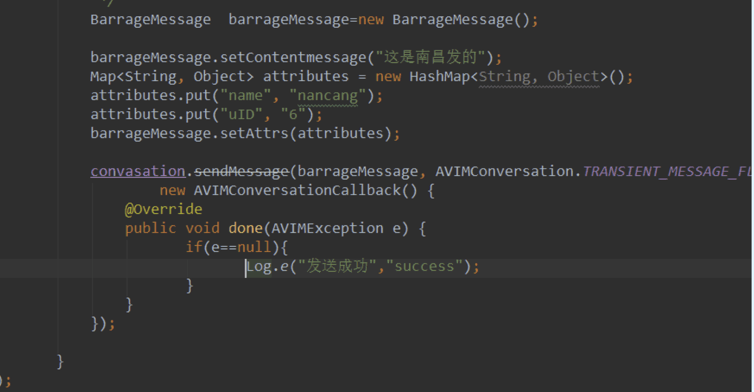Click the setAttrs method call
This screenshot has width=754, height=392.
point(254,133)
